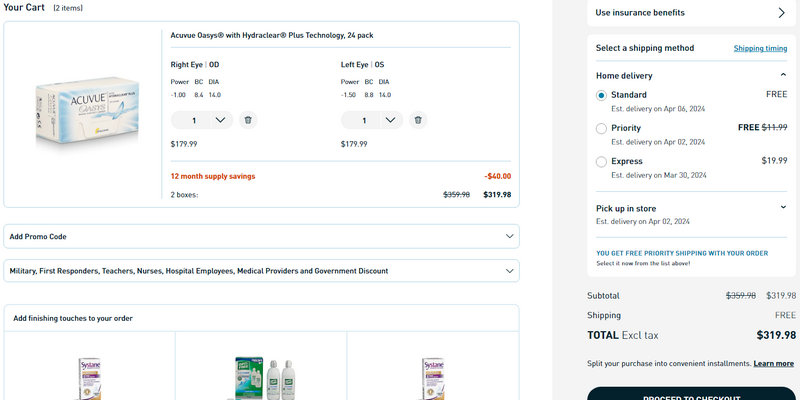Click the Acuvue Oasys product box image
This screenshot has width=800, height=400.
tap(88, 117)
